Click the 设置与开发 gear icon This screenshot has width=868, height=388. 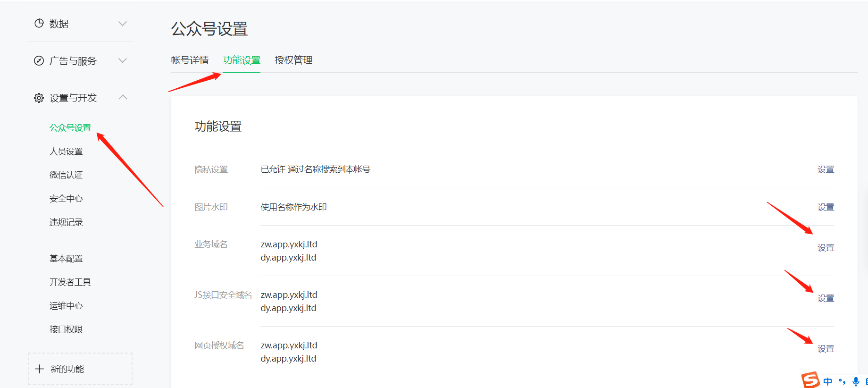tap(39, 98)
